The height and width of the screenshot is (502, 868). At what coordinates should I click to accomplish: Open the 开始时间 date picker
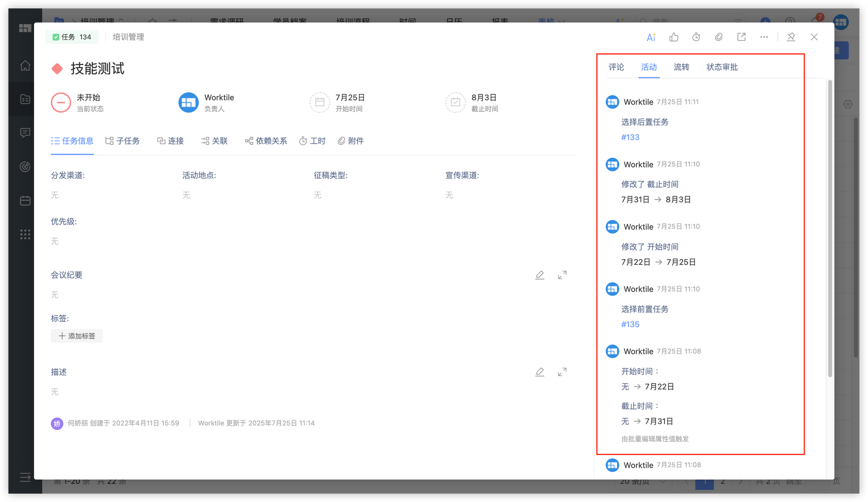tap(320, 102)
